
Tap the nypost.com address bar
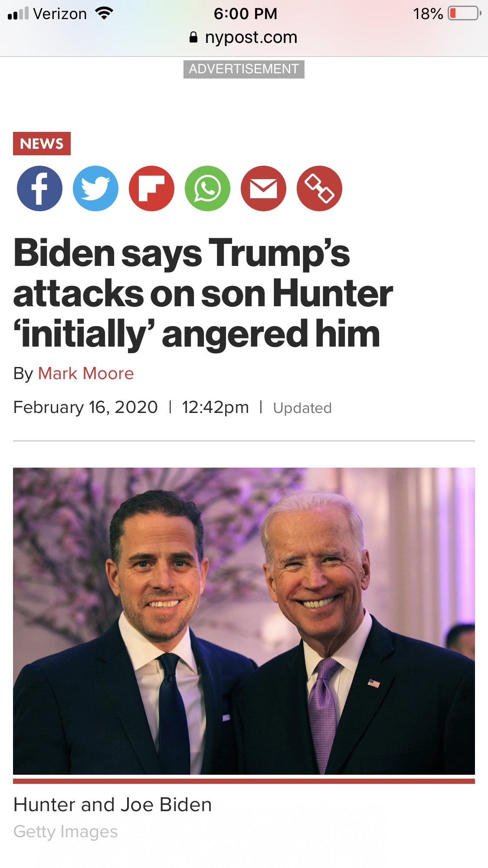pos(244,37)
